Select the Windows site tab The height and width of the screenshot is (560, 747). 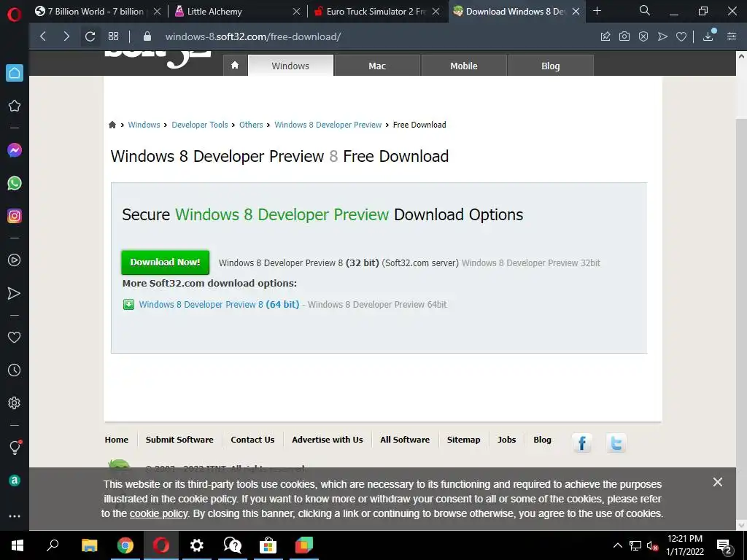tap(290, 66)
